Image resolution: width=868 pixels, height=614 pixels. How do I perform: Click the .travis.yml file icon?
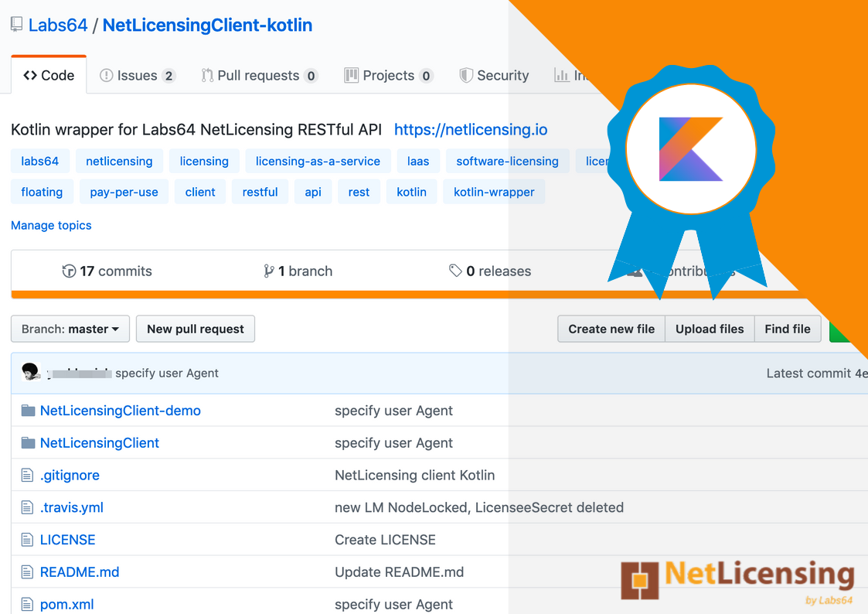[x=27, y=507]
